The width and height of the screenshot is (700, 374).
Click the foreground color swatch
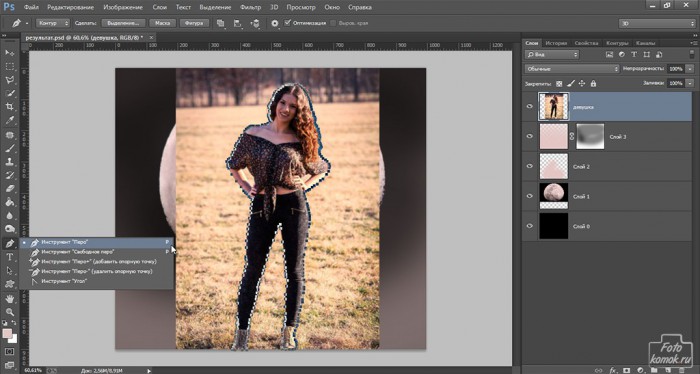point(7,333)
